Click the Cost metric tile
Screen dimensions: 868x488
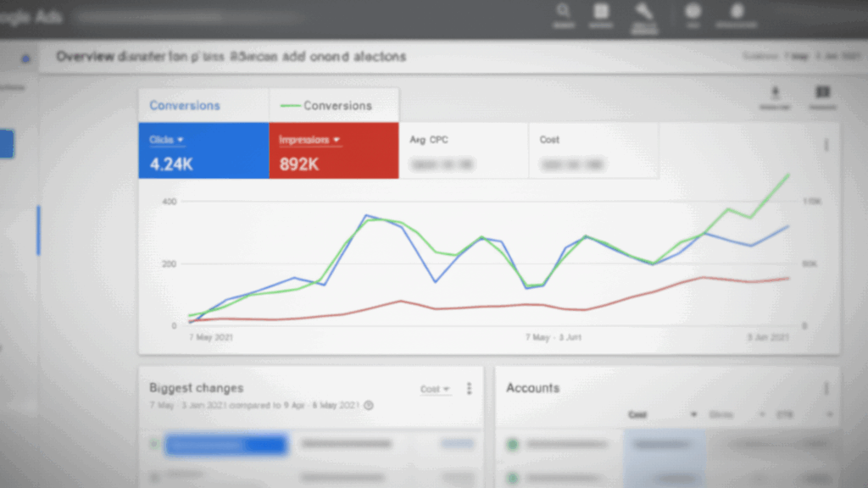coord(593,151)
